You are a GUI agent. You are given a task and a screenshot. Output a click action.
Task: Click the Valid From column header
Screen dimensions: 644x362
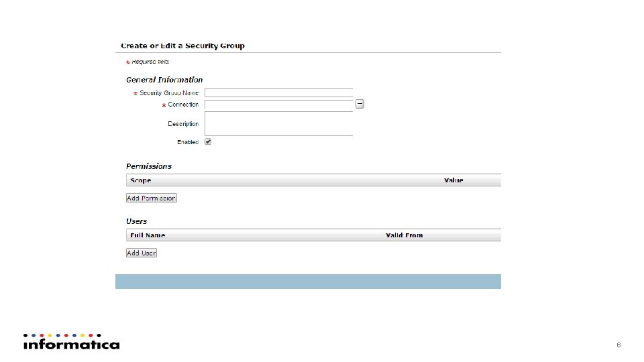tap(405, 235)
